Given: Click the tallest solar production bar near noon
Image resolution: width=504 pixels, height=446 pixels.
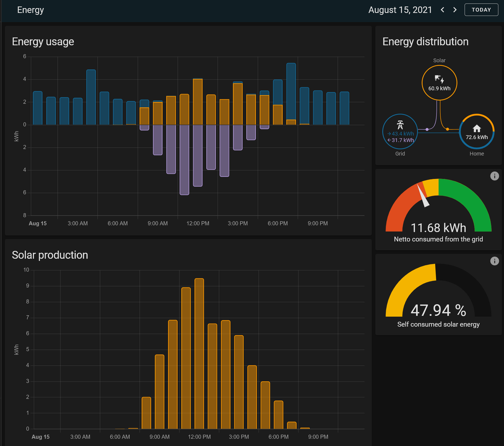Looking at the screenshot, I should pyautogui.click(x=199, y=354).
